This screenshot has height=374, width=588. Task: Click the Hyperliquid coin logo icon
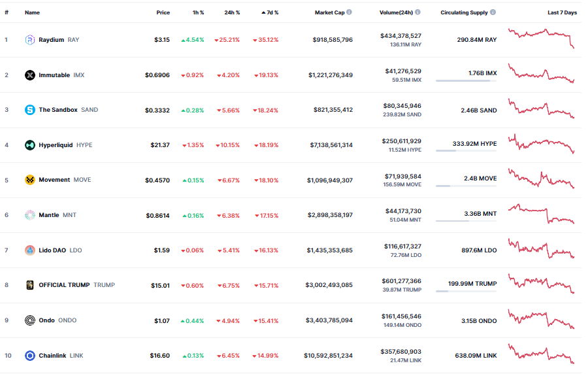click(30, 145)
